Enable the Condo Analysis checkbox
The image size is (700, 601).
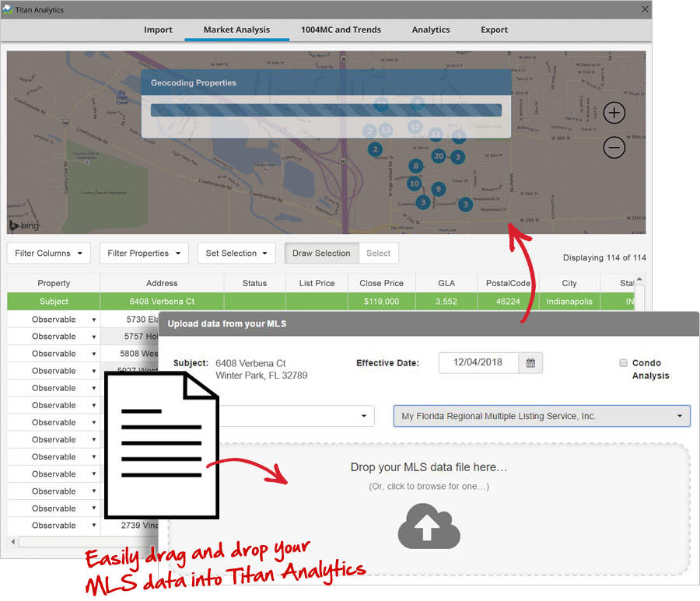click(623, 363)
